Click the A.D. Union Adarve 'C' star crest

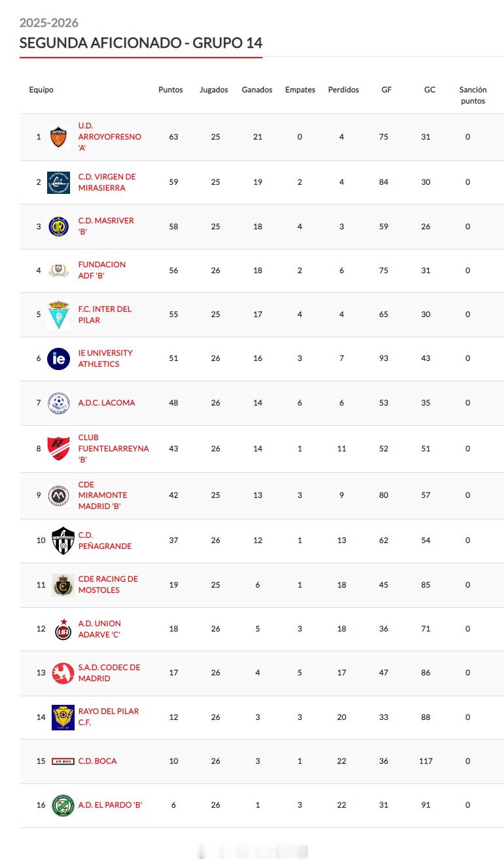(63, 629)
